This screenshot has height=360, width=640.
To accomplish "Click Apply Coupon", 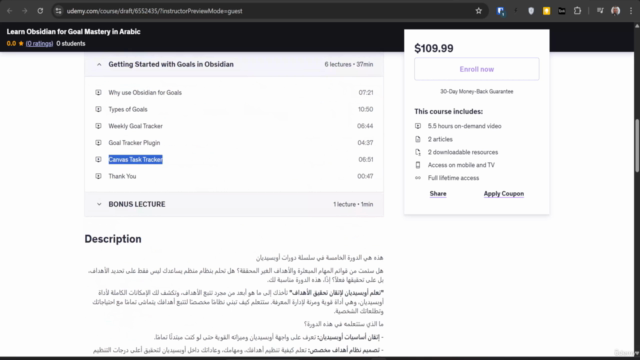I will pyautogui.click(x=504, y=193).
